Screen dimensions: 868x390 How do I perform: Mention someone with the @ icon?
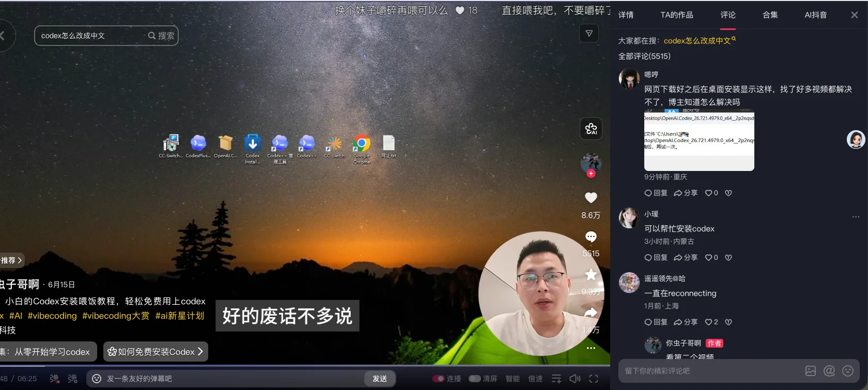829,371
